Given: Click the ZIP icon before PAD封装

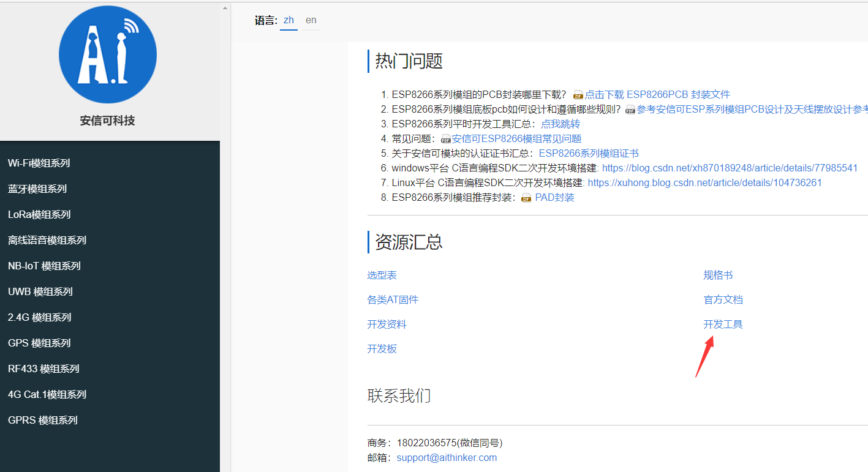Looking at the screenshot, I should click(x=526, y=198).
